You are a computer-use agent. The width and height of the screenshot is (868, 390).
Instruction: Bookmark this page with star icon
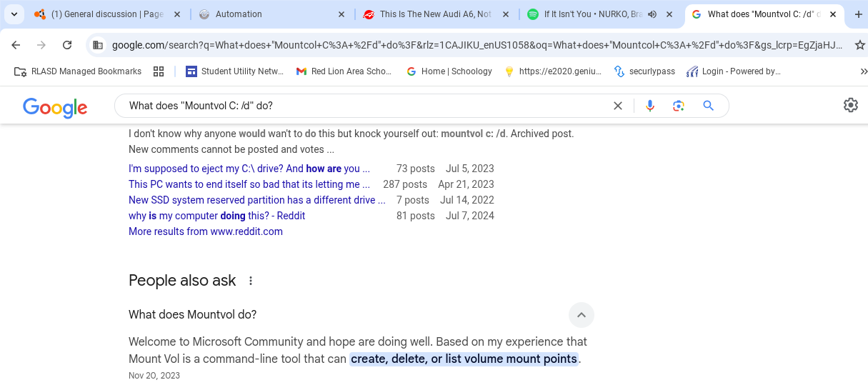pyautogui.click(x=859, y=45)
